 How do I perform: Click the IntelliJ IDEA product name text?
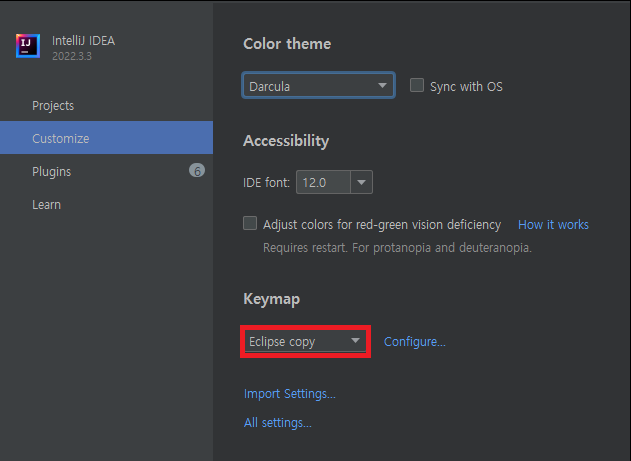point(83,41)
